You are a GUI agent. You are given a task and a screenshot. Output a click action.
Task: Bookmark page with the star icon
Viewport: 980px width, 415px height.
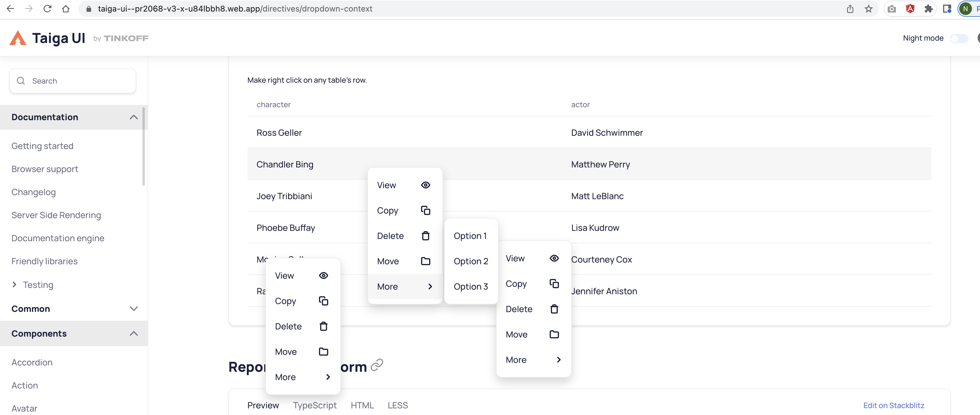869,9
